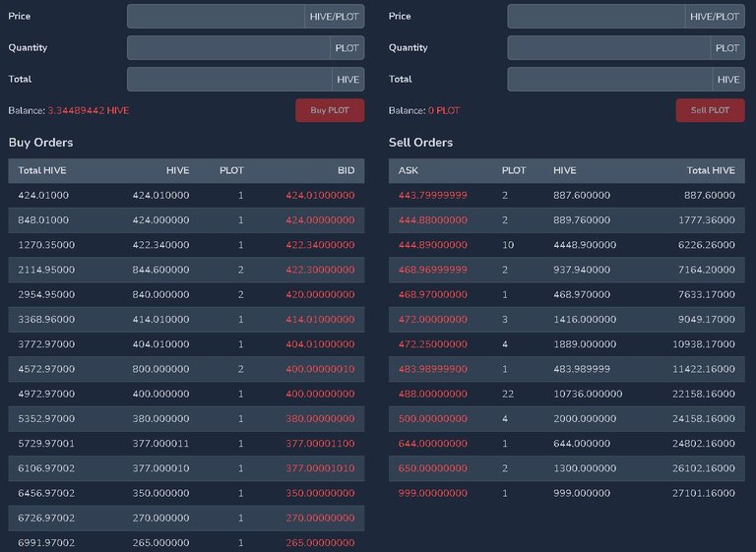Screen dimensions: 756x552
Task: Select ask price 443.79999999
Action: 433,195
